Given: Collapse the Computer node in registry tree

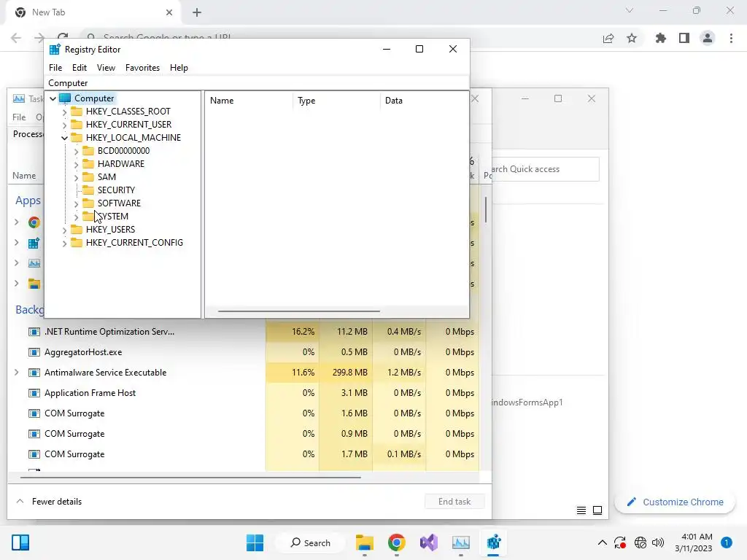Looking at the screenshot, I should (53, 98).
